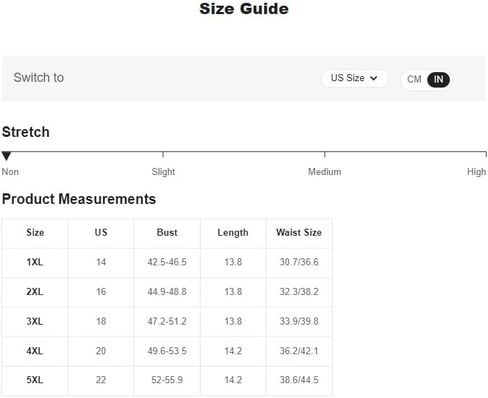
Task: Click the 'High' stretch label
Action: pos(476,172)
